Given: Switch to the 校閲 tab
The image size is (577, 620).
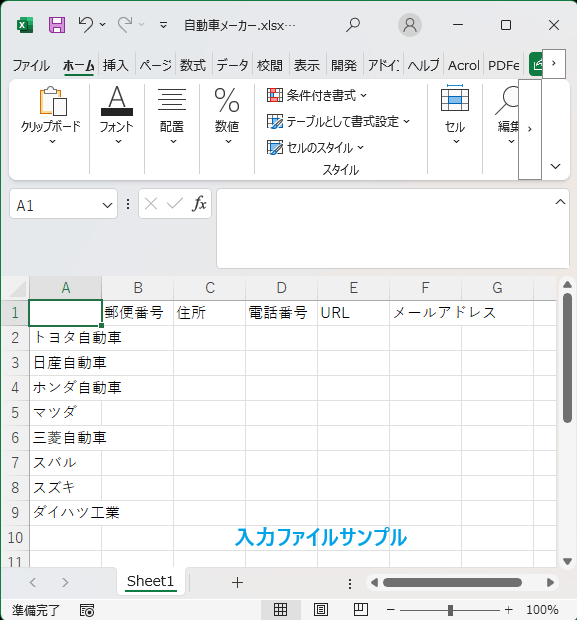Looking at the screenshot, I should [269, 65].
